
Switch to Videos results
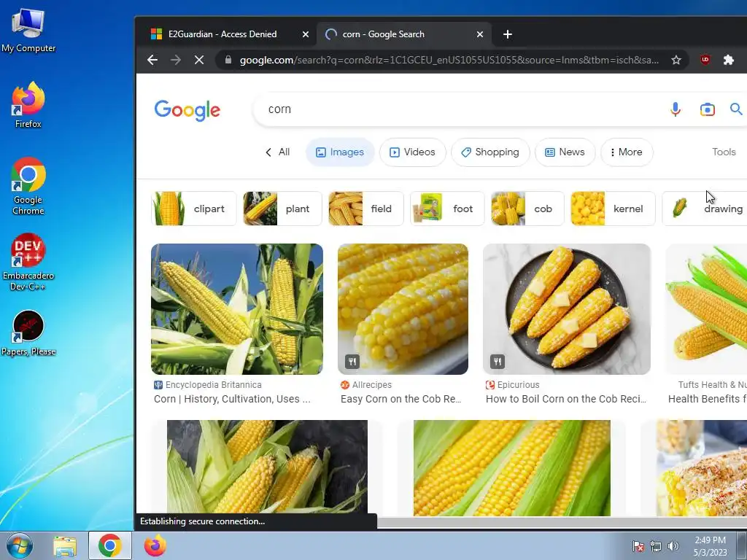(413, 152)
